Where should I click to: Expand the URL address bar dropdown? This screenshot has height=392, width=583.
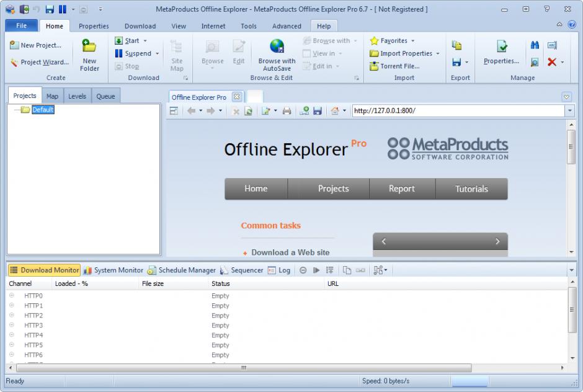[x=569, y=110]
